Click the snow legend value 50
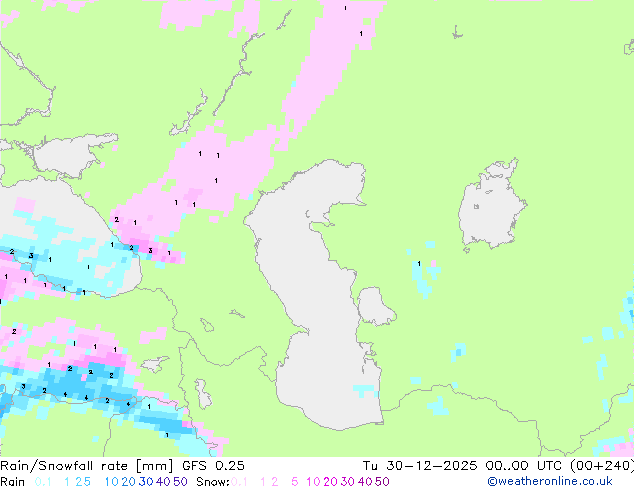This screenshot has width=634, height=490. pos(383,482)
